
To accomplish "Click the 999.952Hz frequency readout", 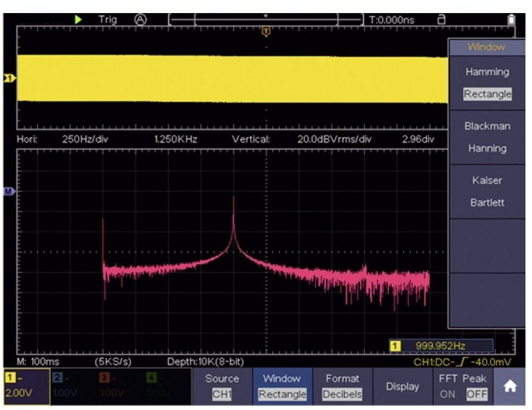I will pyautogui.click(x=441, y=345).
